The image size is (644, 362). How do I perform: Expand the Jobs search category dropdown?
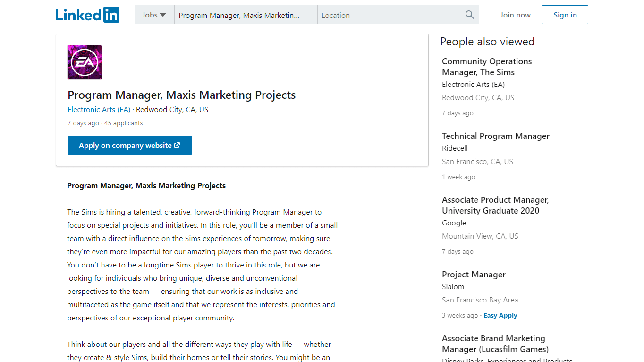(x=154, y=15)
